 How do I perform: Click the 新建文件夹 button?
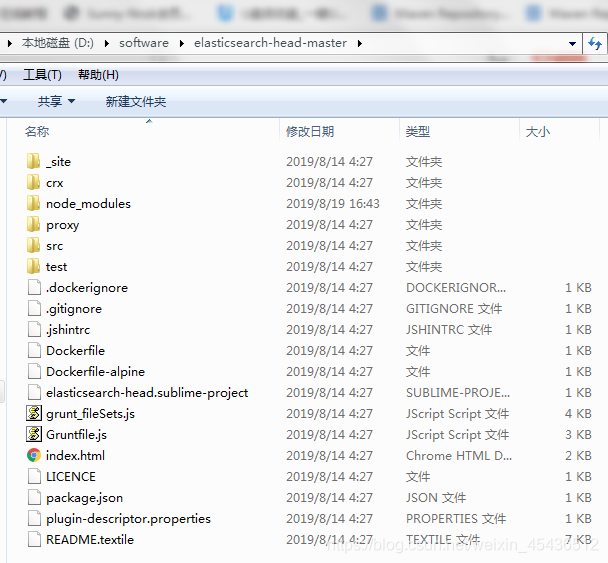136,102
